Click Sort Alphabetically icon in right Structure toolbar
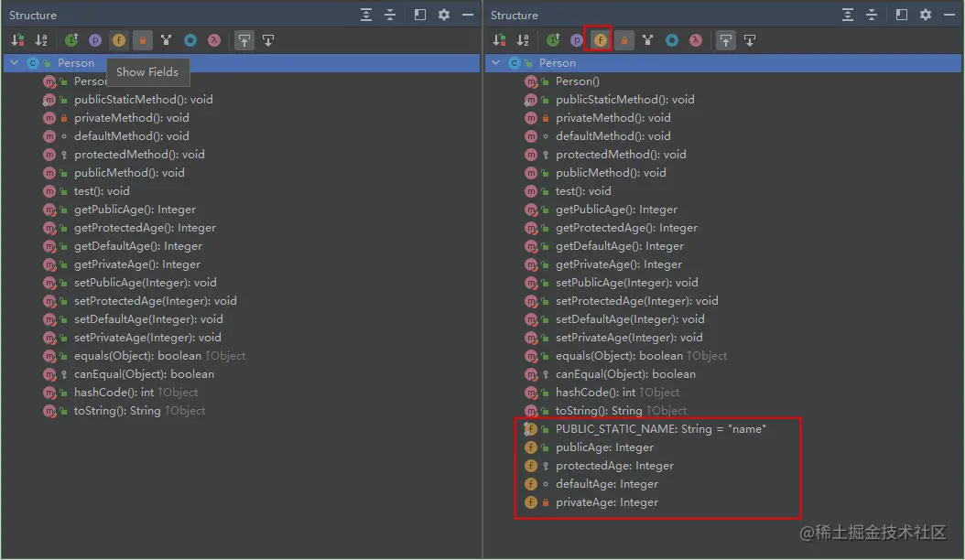 pos(523,40)
